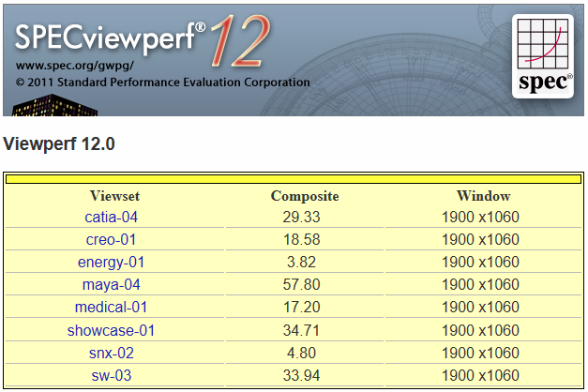Viewport: 588px width, 392px height.
Task: Click the window size in the maya-04 row
Action: click(480, 285)
